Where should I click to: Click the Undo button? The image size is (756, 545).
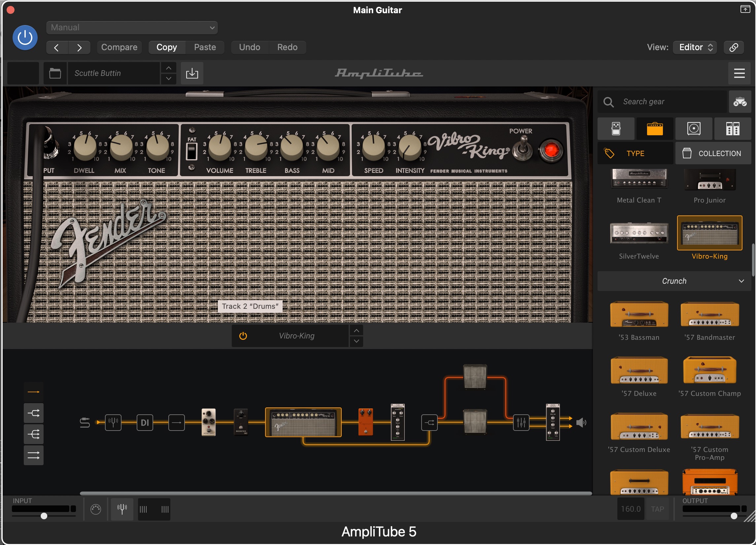tap(250, 47)
